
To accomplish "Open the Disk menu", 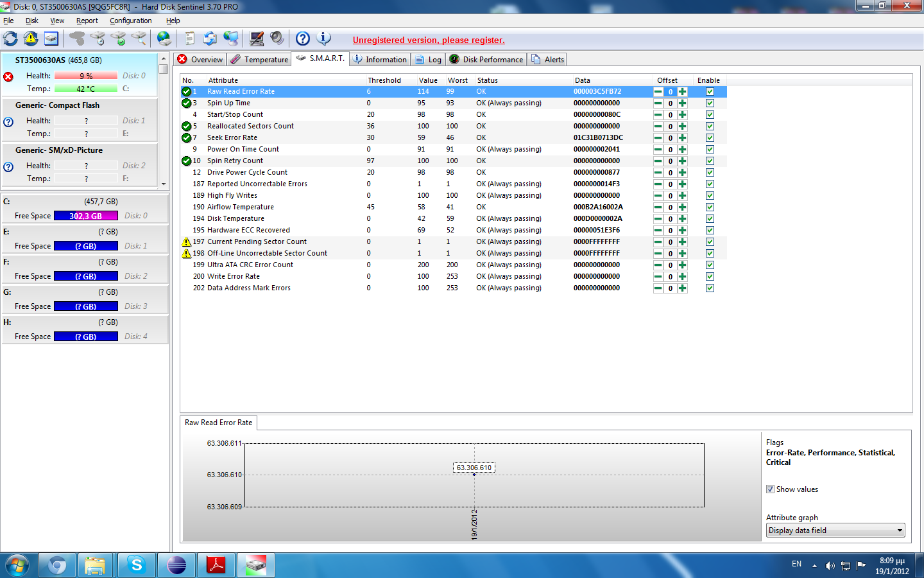I will coord(32,21).
